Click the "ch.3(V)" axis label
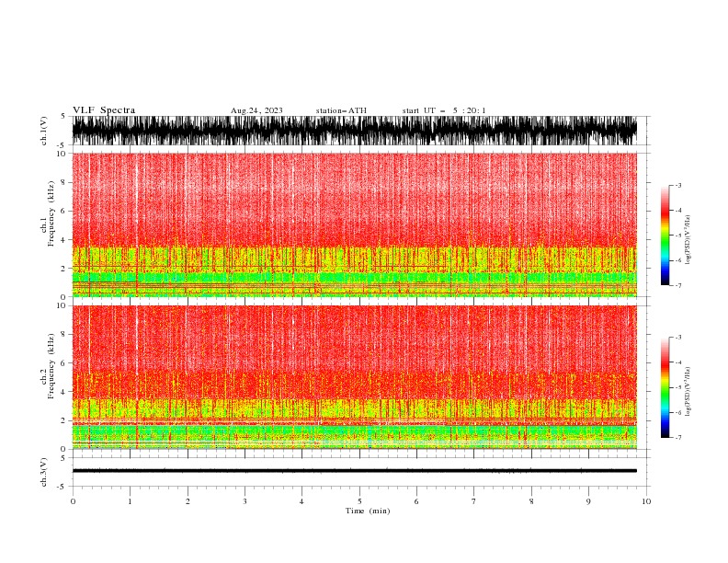The image size is (728, 563). [x=44, y=472]
